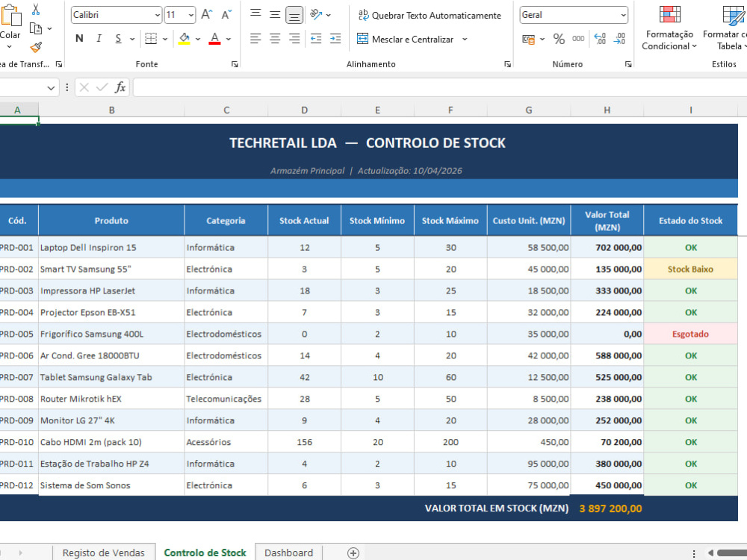Confirm entry with the checkmark formula icon
Viewport: 747px width, 560px height.
click(102, 87)
